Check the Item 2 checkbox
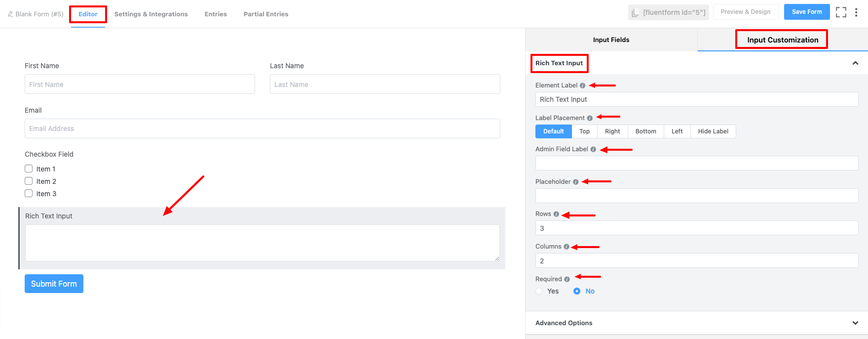The height and width of the screenshot is (339, 868). (29, 181)
